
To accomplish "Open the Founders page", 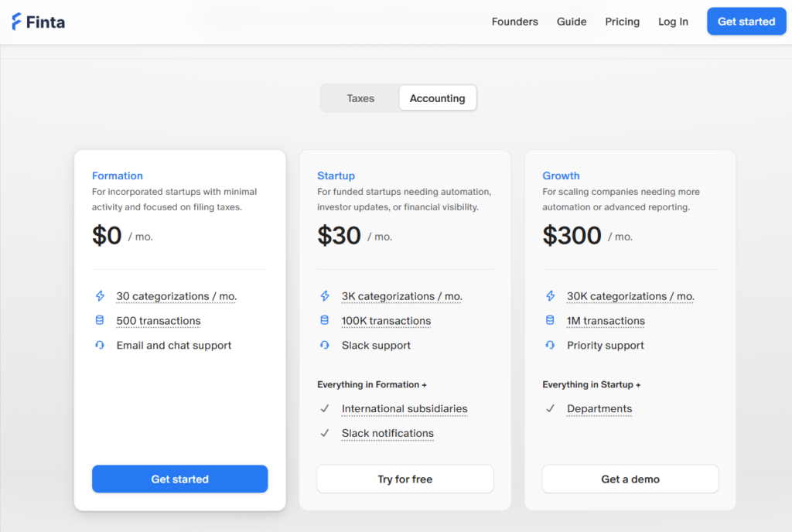I will coord(514,22).
